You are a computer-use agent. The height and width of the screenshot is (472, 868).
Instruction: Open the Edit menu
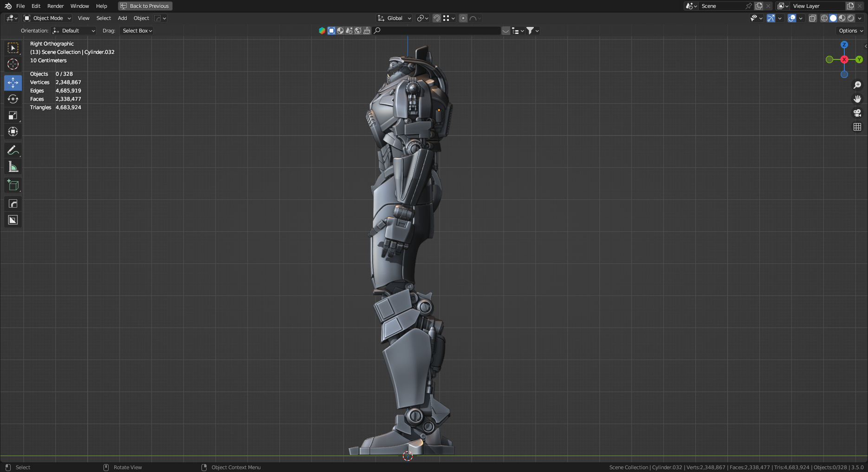[36, 6]
